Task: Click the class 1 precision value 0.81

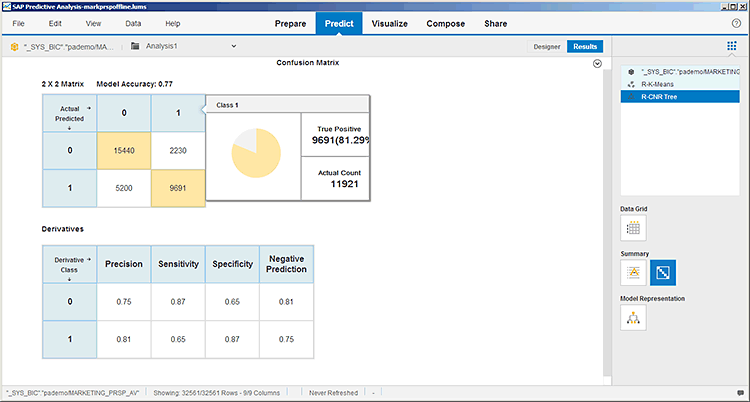Action: [124, 339]
